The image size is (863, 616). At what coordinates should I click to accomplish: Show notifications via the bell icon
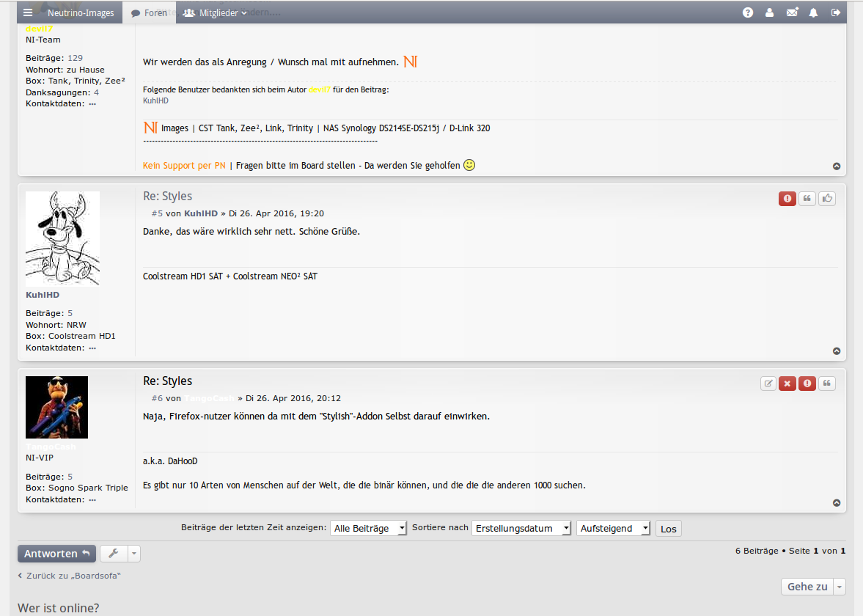point(814,12)
